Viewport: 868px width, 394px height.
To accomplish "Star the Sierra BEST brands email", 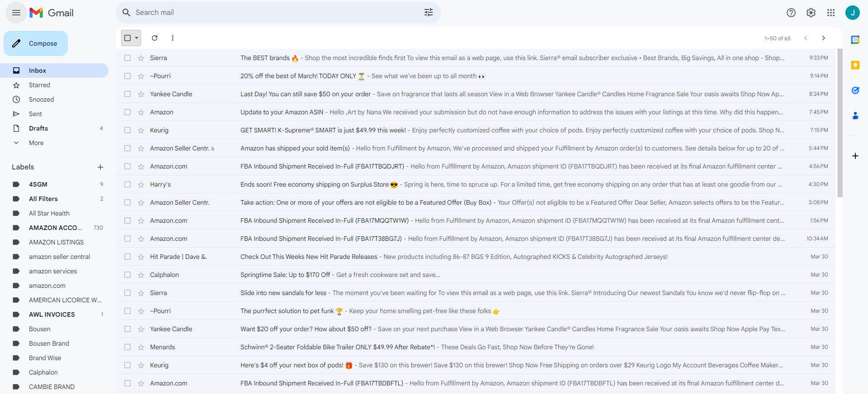I will pos(141,58).
